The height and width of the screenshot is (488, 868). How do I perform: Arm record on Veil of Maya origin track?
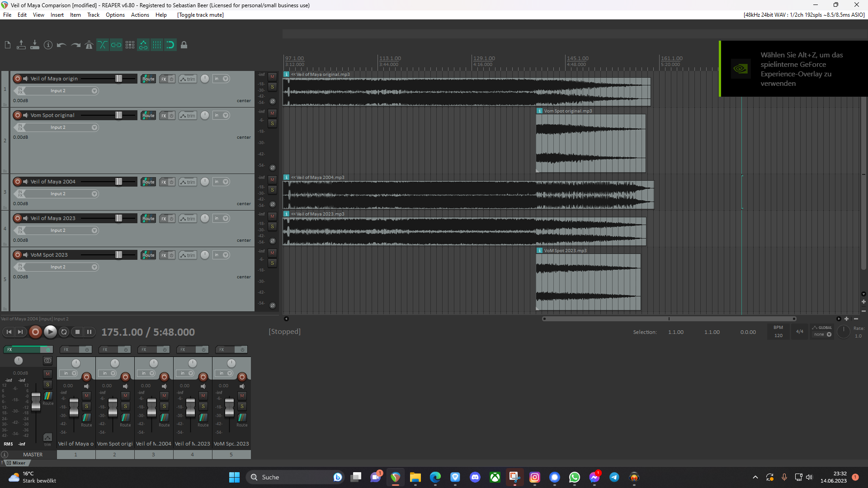(18, 79)
